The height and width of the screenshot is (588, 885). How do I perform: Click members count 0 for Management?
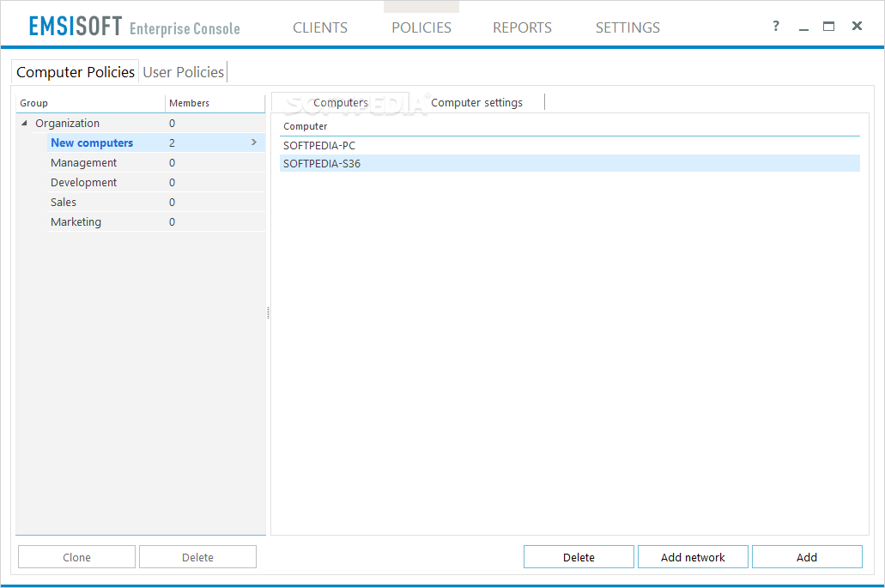click(173, 162)
